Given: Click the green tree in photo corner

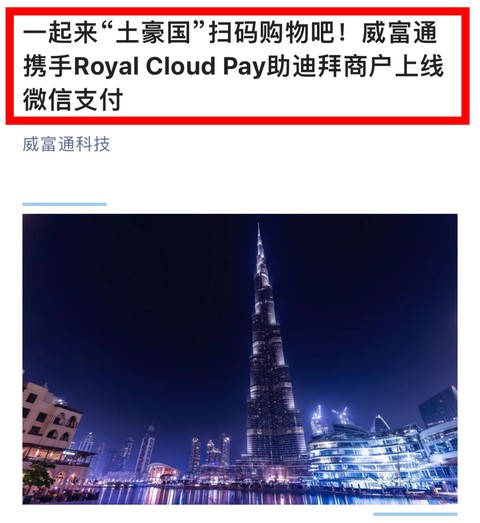Looking at the screenshot, I should coord(37,475).
